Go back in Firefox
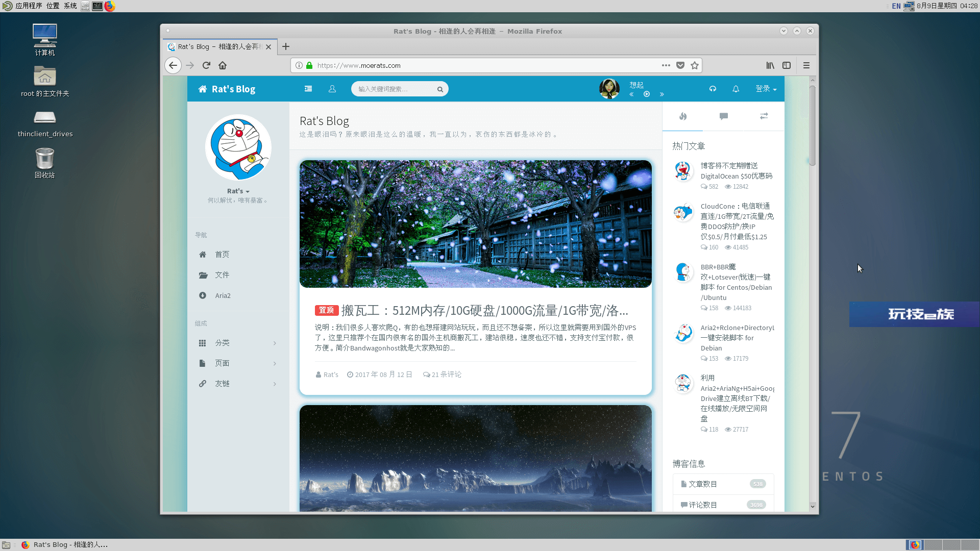This screenshot has width=980, height=551. (173, 65)
